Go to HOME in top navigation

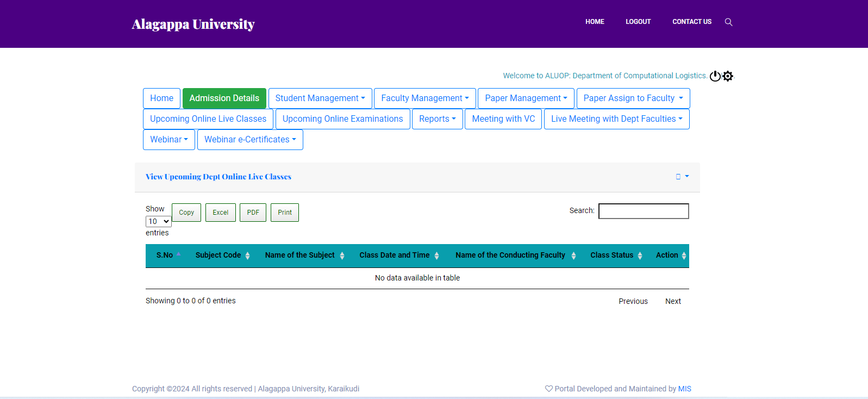click(x=595, y=22)
